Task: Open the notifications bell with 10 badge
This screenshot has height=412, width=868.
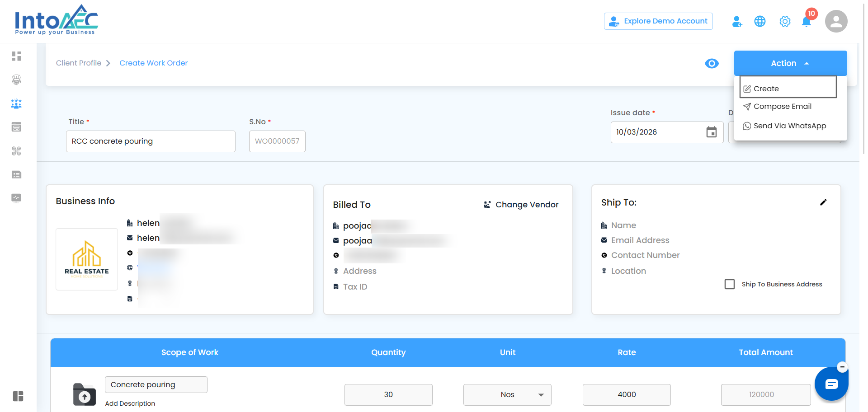Action: [x=807, y=21]
